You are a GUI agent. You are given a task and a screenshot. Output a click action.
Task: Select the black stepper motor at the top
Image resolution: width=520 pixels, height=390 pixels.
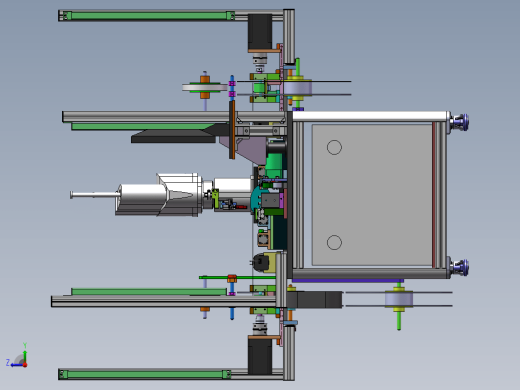pos(260,32)
